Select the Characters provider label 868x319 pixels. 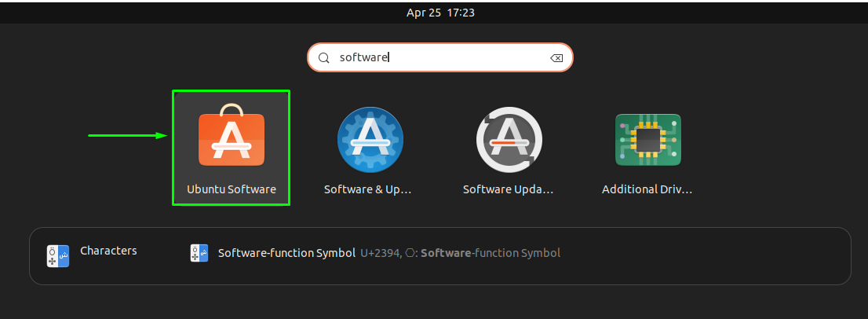click(x=108, y=251)
